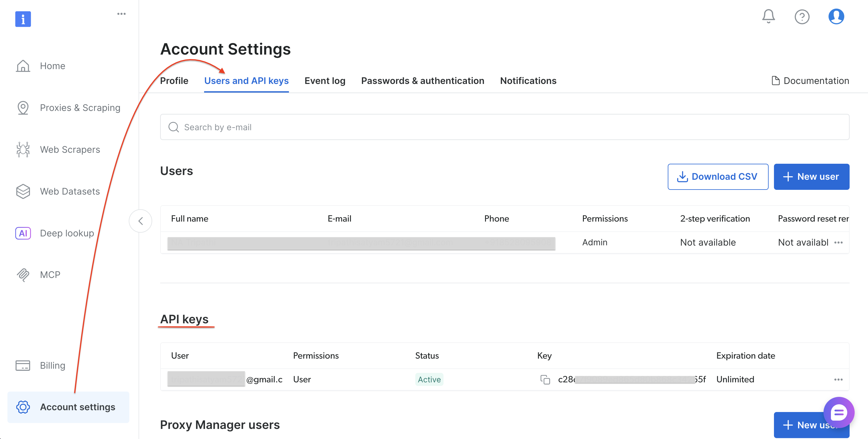Open the Deep lookup AI tool
Image resolution: width=868 pixels, height=439 pixels.
pyautogui.click(x=66, y=233)
